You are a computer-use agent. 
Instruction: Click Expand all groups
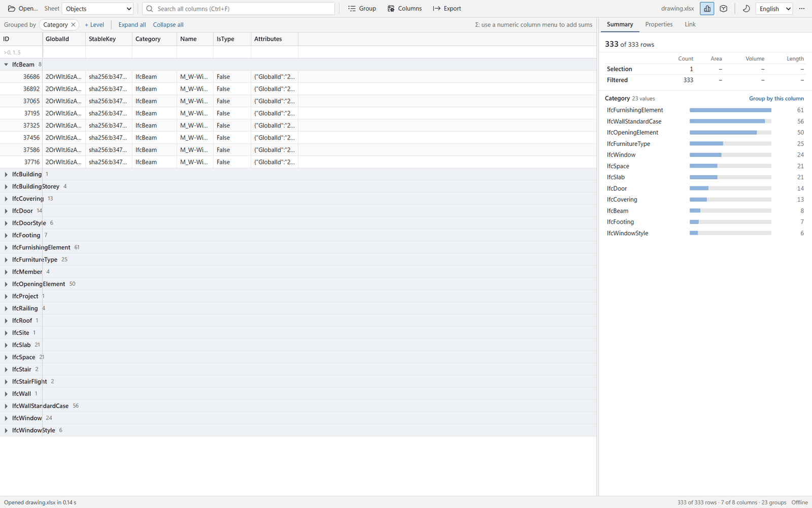point(132,25)
